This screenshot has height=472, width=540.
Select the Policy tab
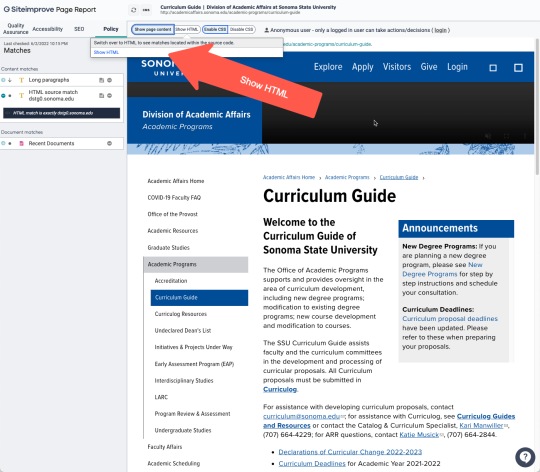click(x=111, y=29)
